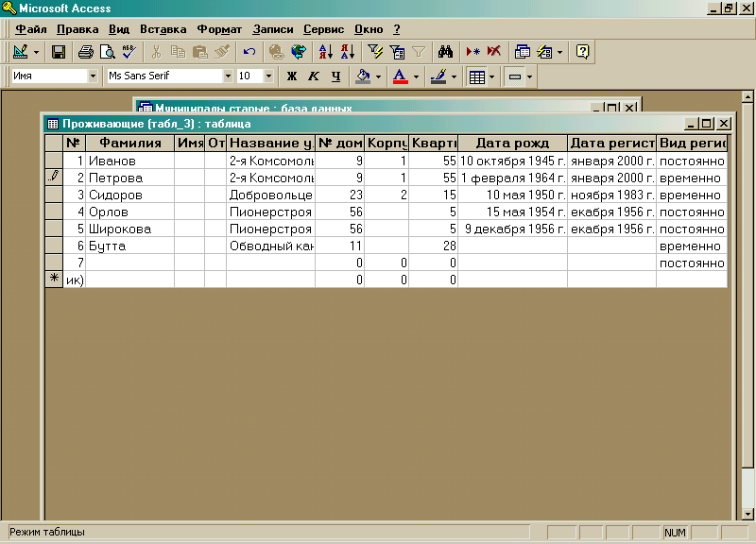Click the Format Painter brush icon
Screen dimensions: 756x544
click(221, 52)
